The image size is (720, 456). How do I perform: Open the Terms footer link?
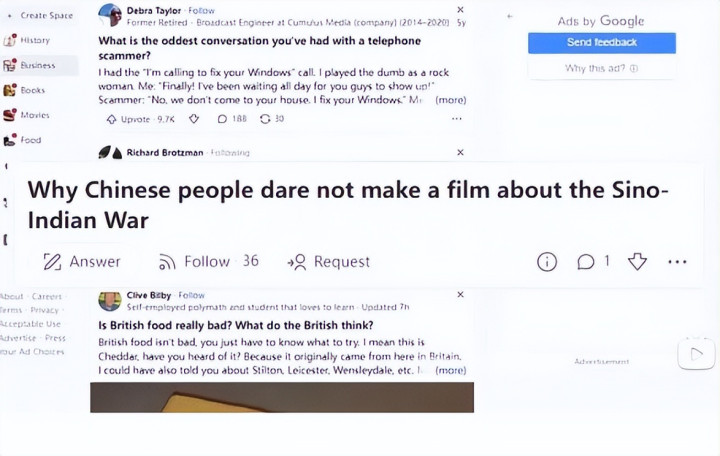[x=11, y=310]
